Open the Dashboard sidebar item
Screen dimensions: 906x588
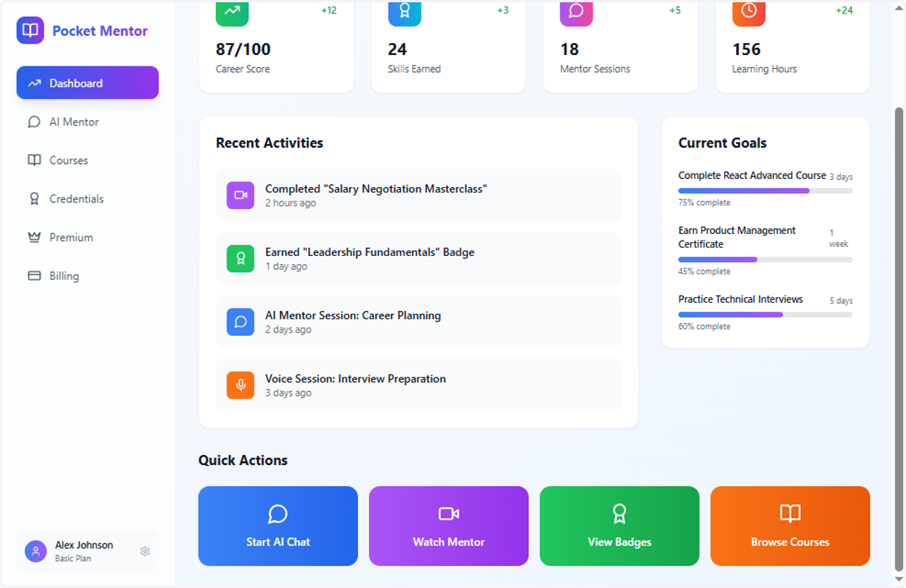coord(88,83)
